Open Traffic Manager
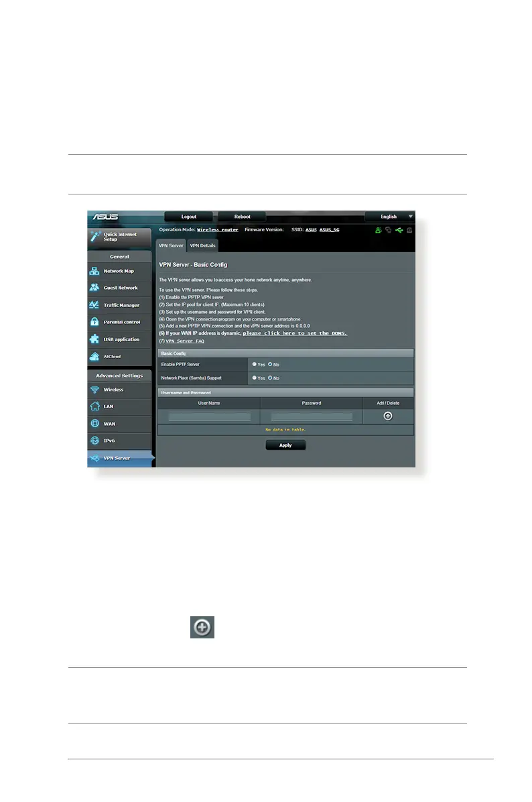 [119, 305]
